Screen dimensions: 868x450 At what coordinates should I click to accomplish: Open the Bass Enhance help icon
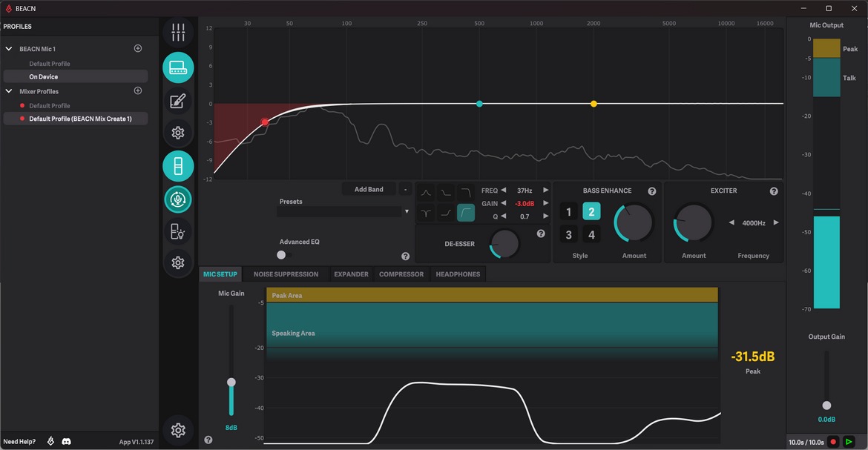click(652, 191)
